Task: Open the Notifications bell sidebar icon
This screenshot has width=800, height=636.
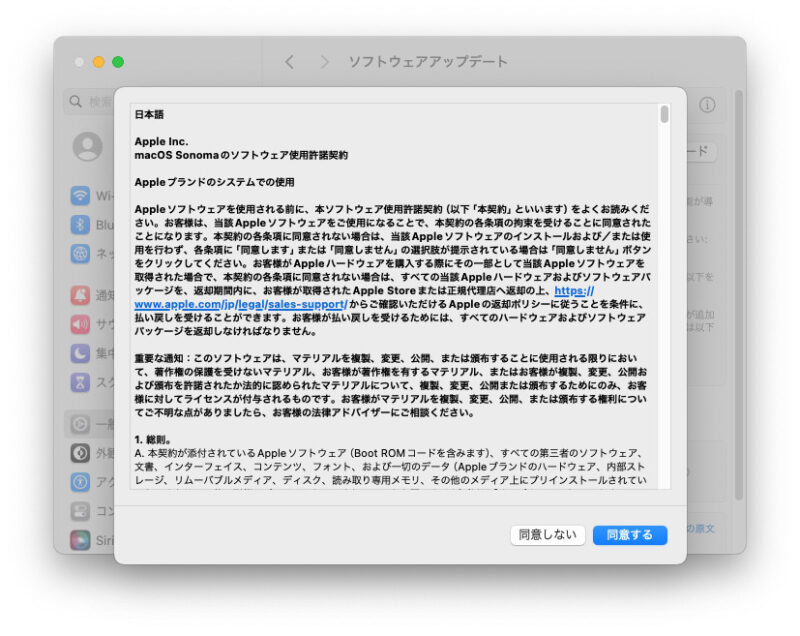Action: (x=80, y=295)
